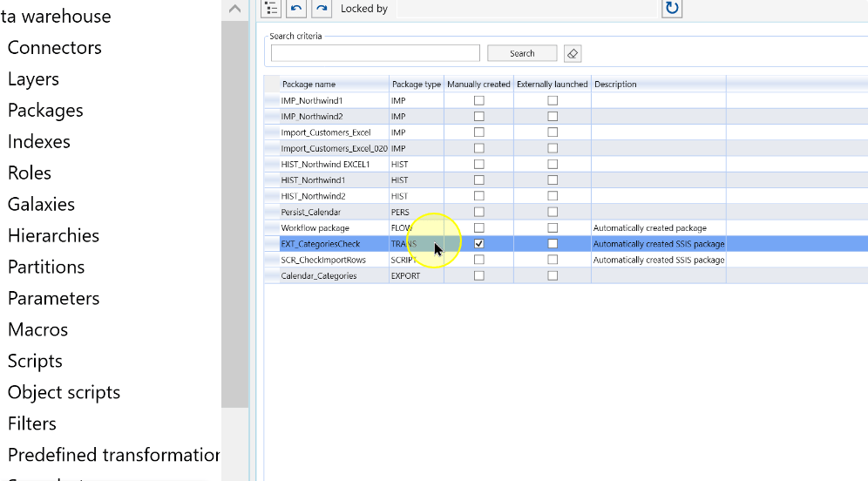
Task: Open Filters in the sidebar
Action: [32, 423]
